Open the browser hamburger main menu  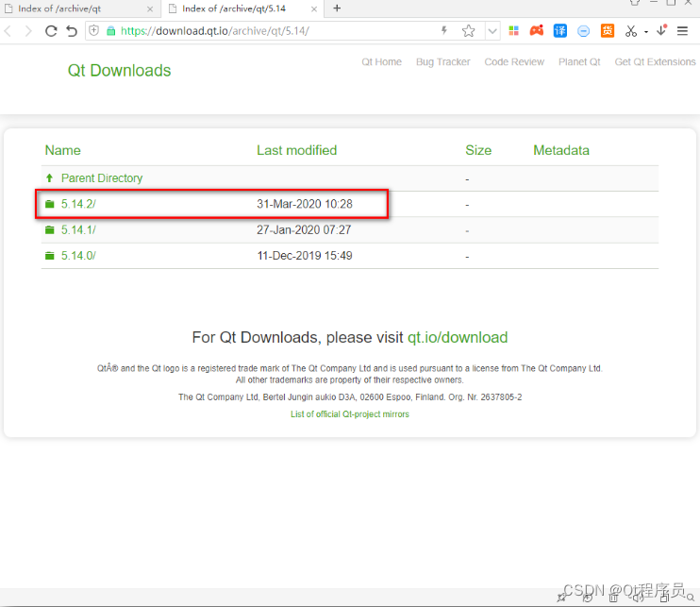point(682,31)
